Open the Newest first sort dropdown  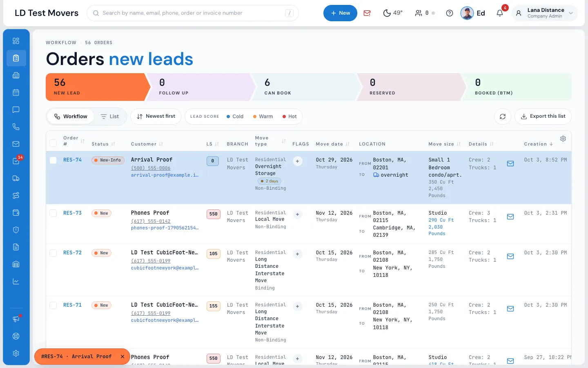coord(156,117)
